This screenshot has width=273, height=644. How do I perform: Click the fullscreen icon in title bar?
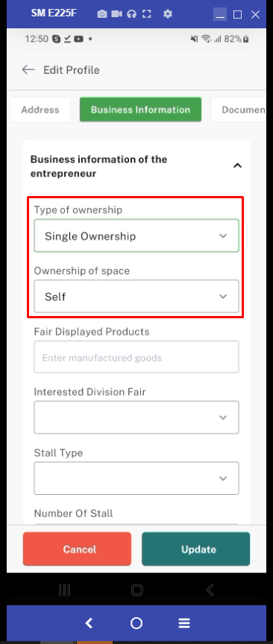pyautogui.click(x=146, y=14)
